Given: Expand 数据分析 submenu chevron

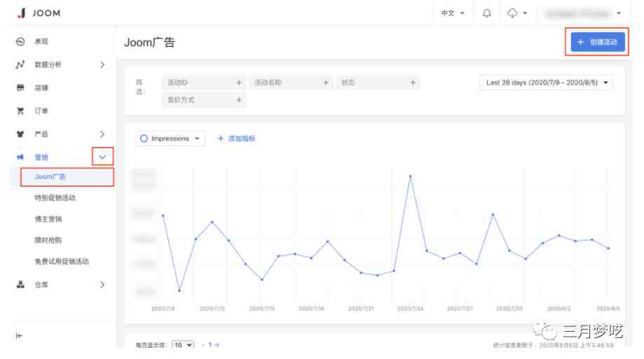Looking at the screenshot, I should click(102, 64).
